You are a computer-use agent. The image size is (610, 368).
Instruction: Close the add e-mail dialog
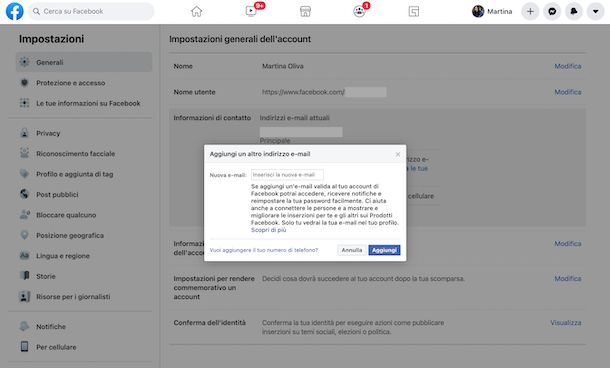coord(398,154)
